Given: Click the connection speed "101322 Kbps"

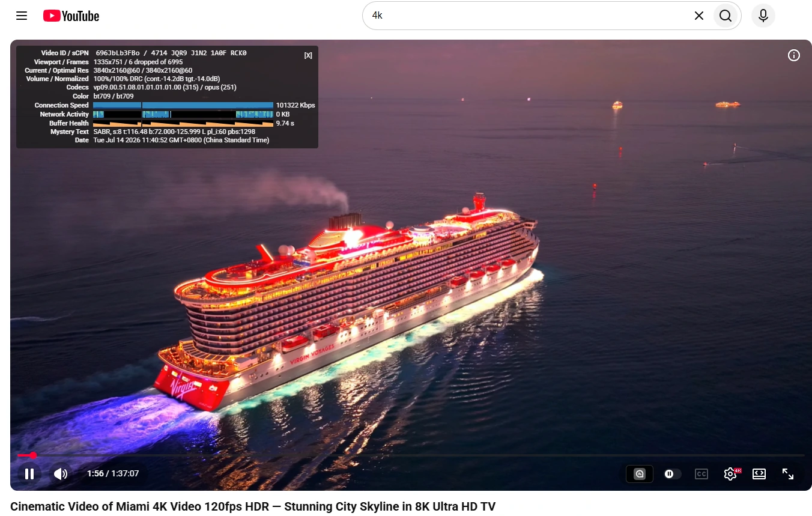Looking at the screenshot, I should point(295,105).
